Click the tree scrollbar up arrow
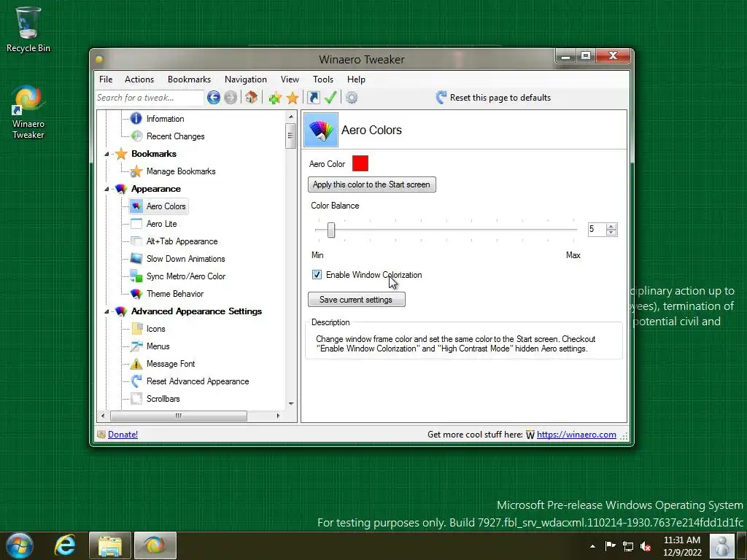 pos(291,117)
